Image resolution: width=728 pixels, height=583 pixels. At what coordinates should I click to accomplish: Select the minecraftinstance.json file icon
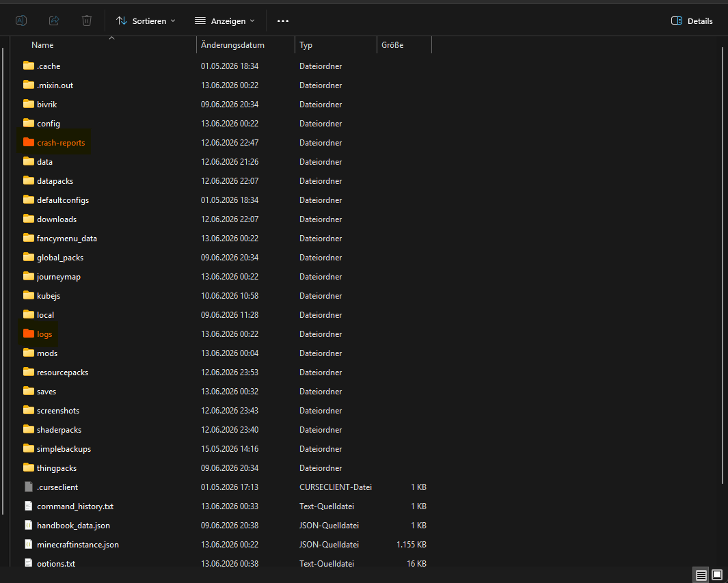29,545
